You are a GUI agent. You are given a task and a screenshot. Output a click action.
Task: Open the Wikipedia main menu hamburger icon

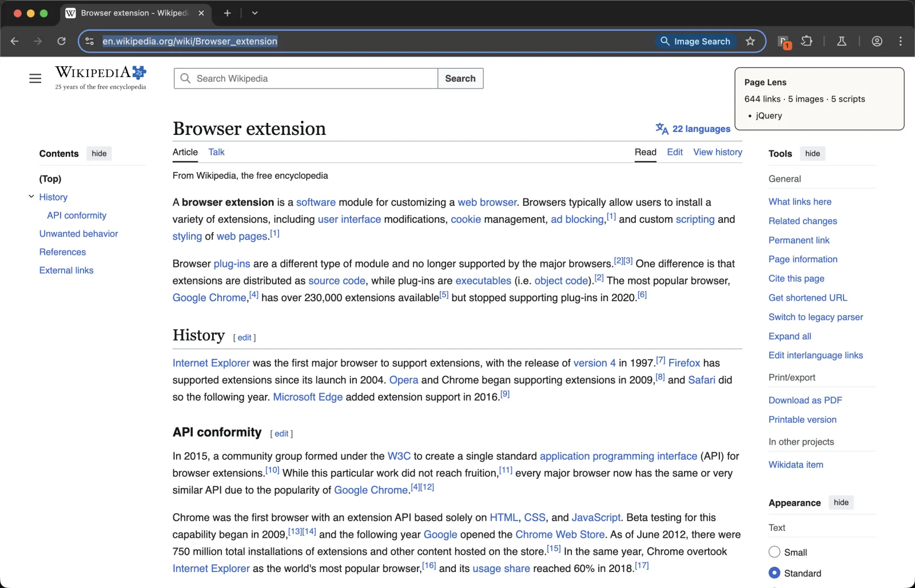pyautogui.click(x=35, y=78)
